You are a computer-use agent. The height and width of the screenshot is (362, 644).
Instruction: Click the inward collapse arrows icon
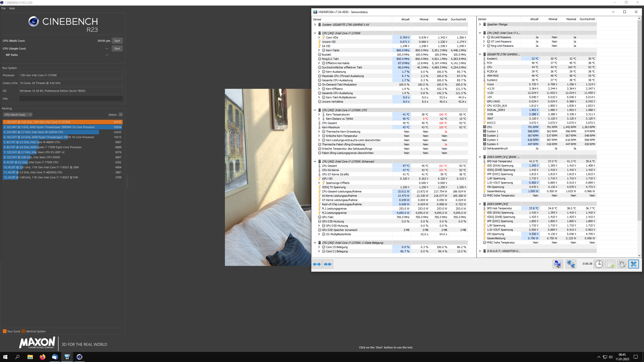click(328, 264)
